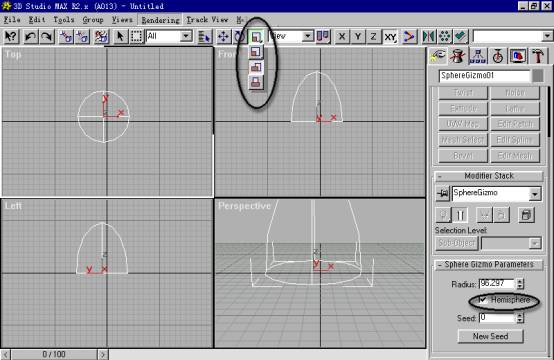Click the New Seed button
This screenshot has width=554, height=360.
tap(490, 336)
